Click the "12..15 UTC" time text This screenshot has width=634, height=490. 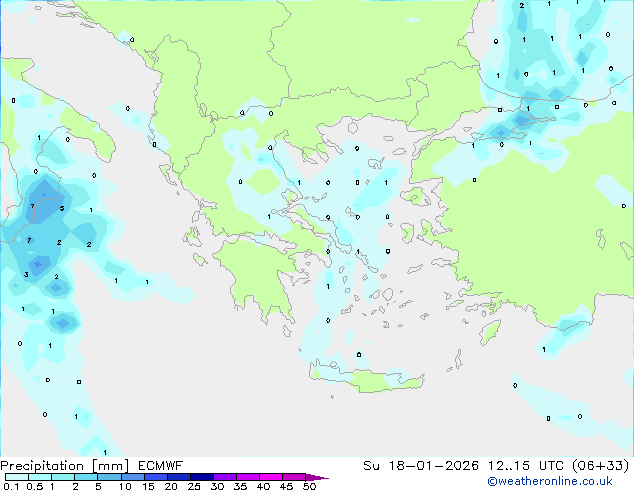[525, 466]
